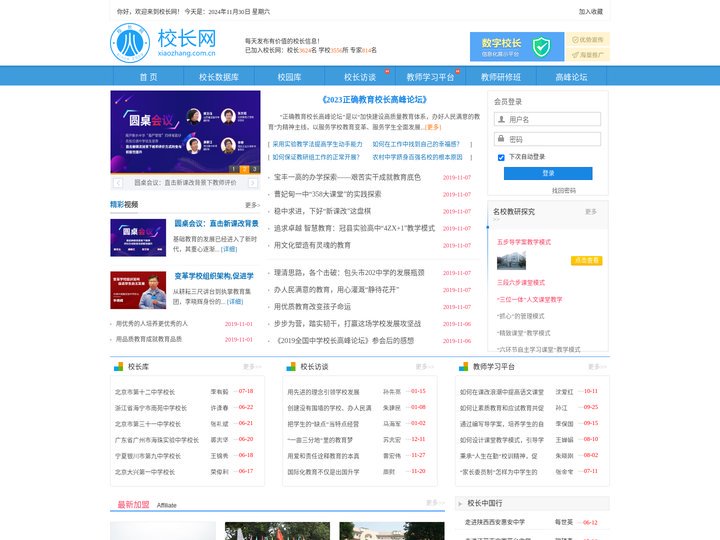The image size is (720, 540).
Task: Click the yellow 点击查看 button
Action: (x=586, y=260)
